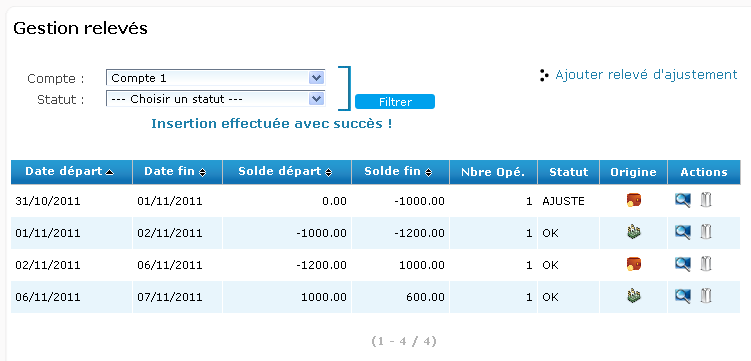Open Ajouter relevé d'ajustement link
This screenshot has width=751, height=361.
646,75
